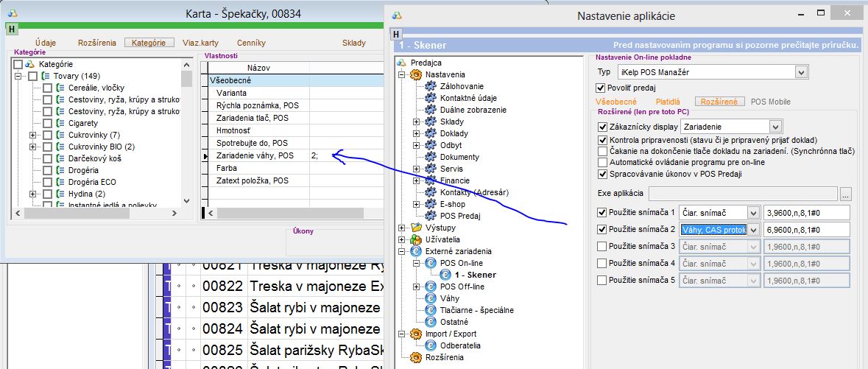Open the Typ iKelp POS Manažér dropdown
Screen dimensions: 868x369
[801, 72]
